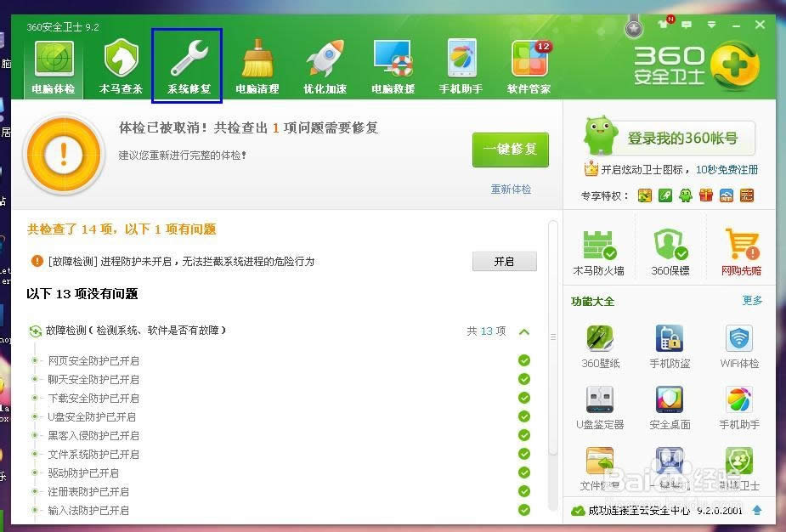Open the 木马查杀 horse shield tab
The image size is (786, 532).
(121, 67)
